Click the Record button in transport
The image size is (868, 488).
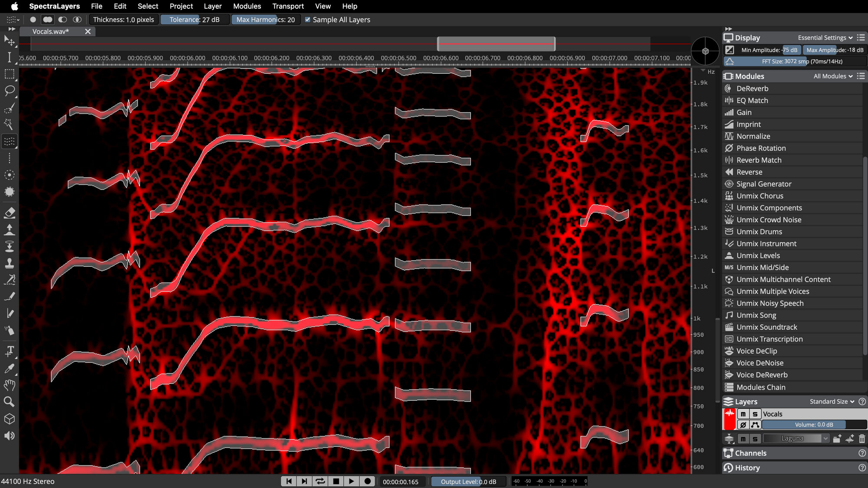368,481
